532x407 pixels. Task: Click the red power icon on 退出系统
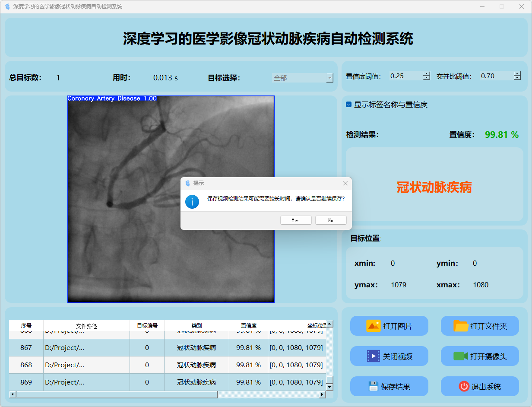click(x=464, y=386)
